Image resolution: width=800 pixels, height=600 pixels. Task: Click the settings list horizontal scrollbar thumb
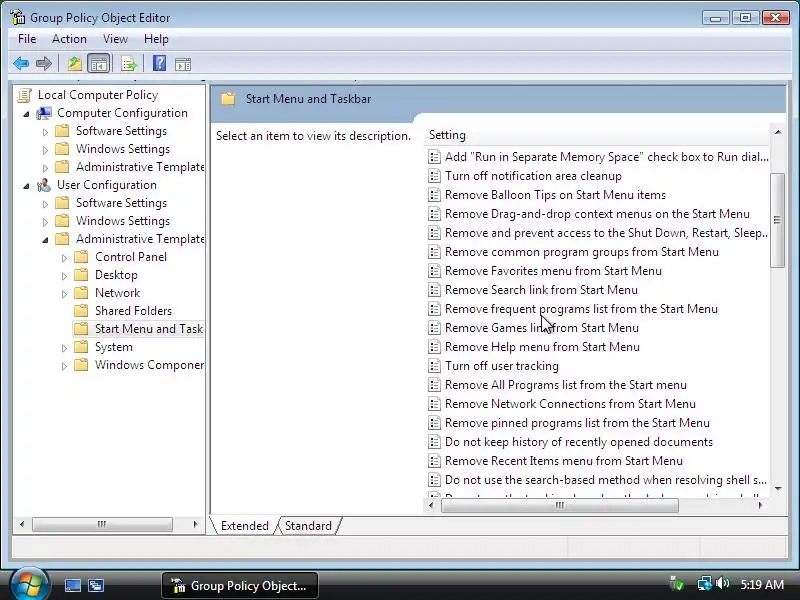point(560,505)
